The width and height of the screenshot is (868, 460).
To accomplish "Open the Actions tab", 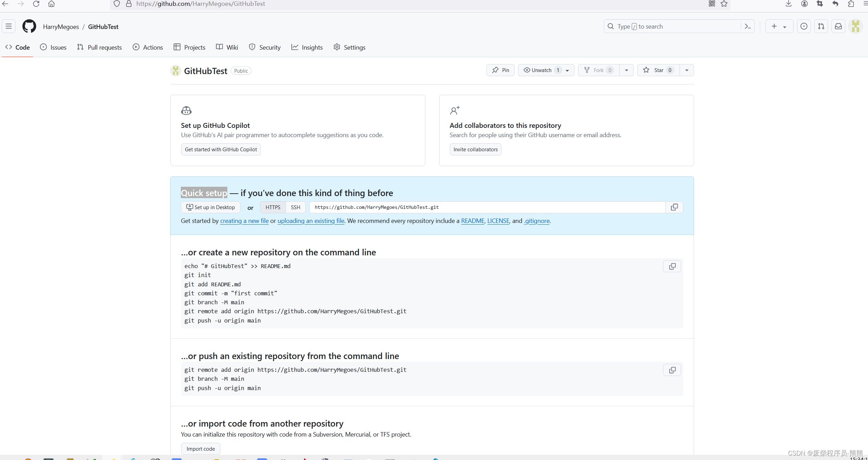I will (x=148, y=47).
